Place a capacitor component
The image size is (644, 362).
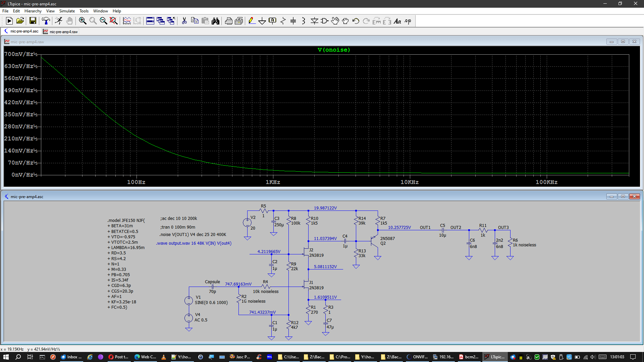click(x=293, y=21)
